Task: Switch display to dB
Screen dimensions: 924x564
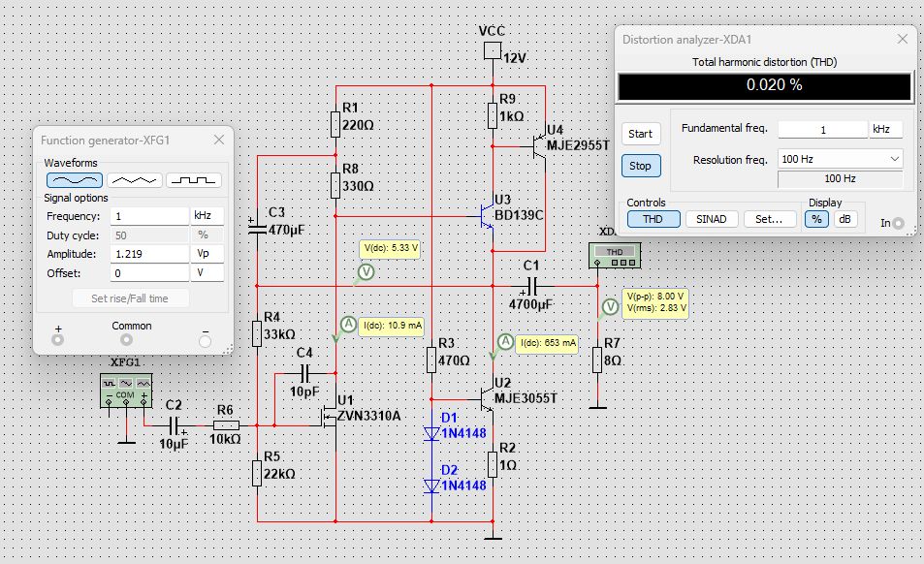Action: 844,219
